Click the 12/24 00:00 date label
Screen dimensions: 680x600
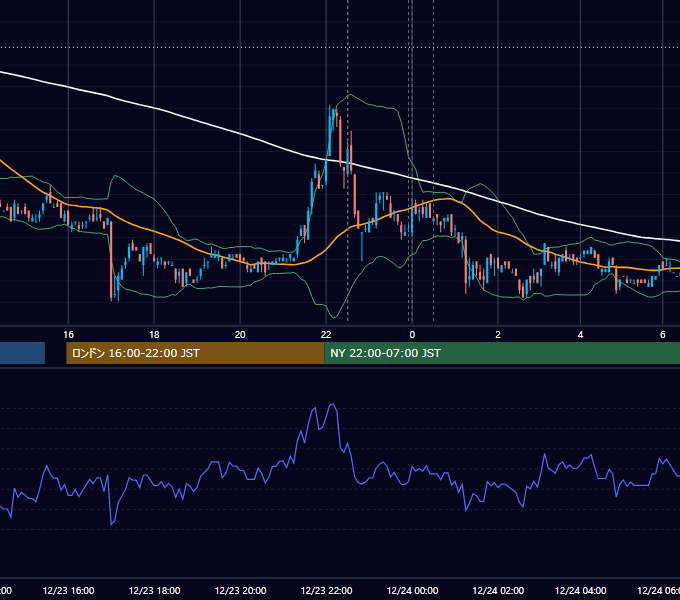point(412,590)
